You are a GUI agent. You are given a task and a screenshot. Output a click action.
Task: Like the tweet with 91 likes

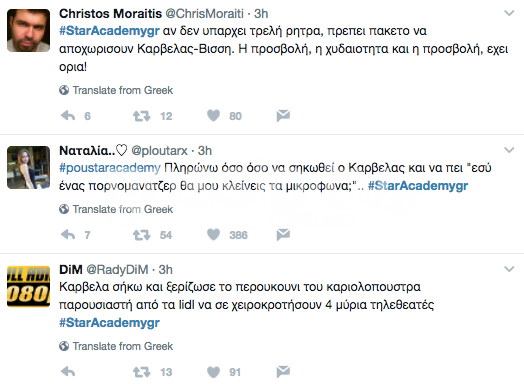(213, 372)
